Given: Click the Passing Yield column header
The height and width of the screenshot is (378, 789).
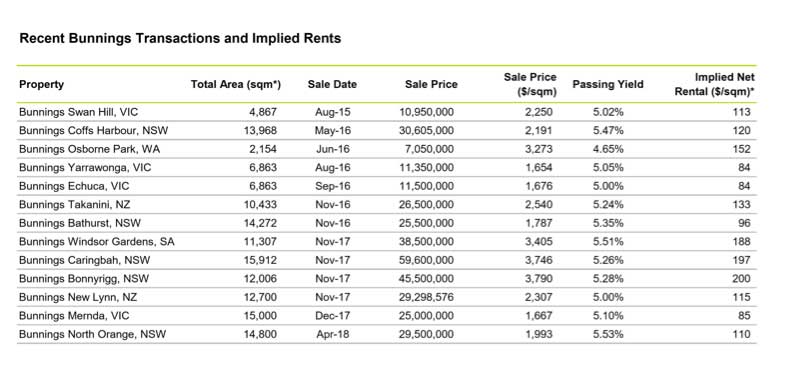Looking at the screenshot, I should tap(608, 85).
